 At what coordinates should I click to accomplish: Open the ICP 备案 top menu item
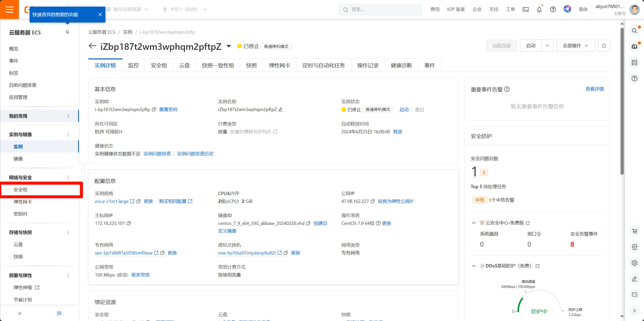point(456,9)
